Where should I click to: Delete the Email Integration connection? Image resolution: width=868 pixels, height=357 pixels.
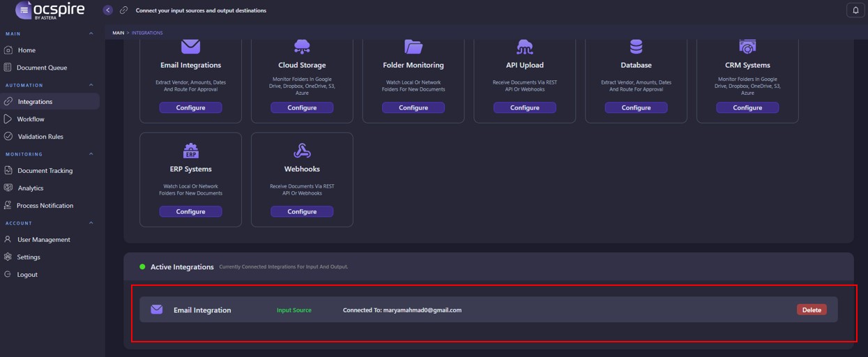(x=812, y=310)
